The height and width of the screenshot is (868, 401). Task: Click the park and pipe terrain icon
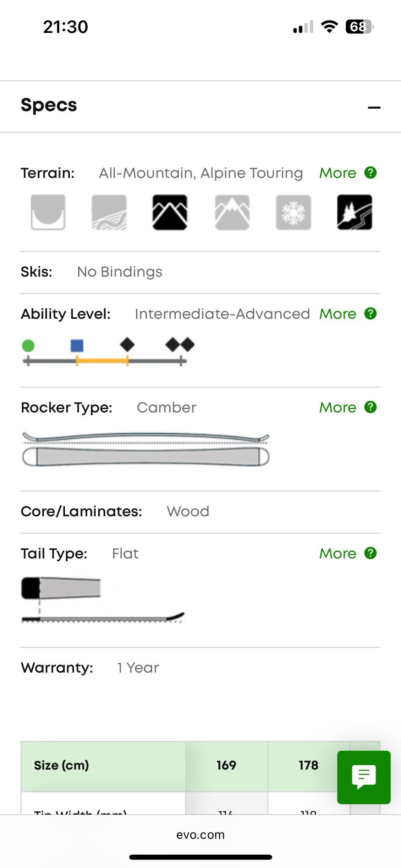48,212
